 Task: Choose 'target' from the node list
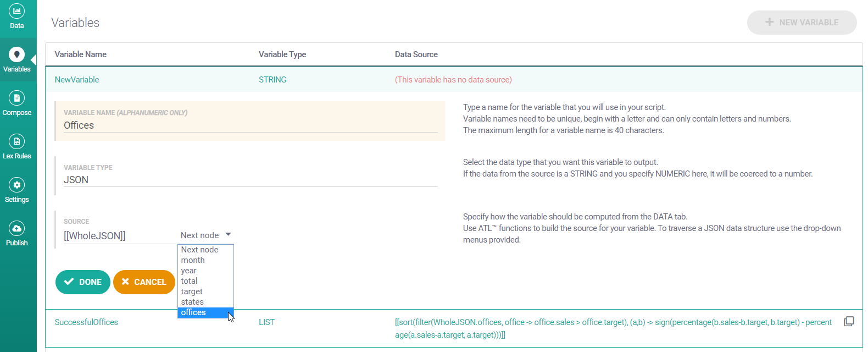205,291
